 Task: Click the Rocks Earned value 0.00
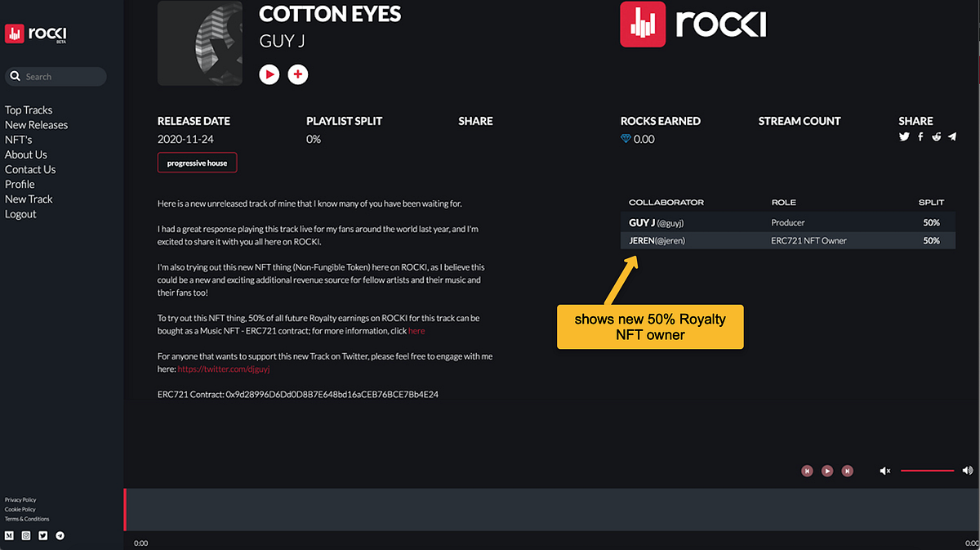(x=644, y=139)
